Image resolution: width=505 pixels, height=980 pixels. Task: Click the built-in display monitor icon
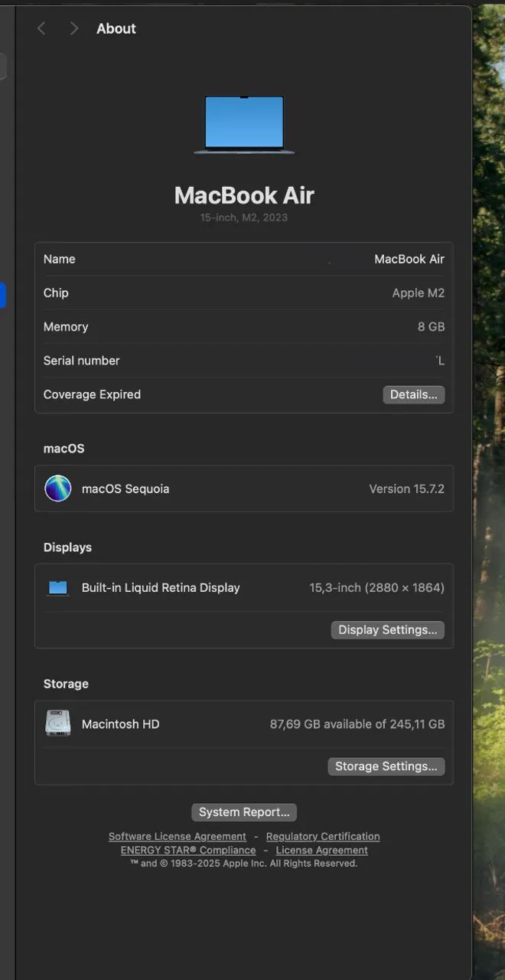tap(58, 588)
